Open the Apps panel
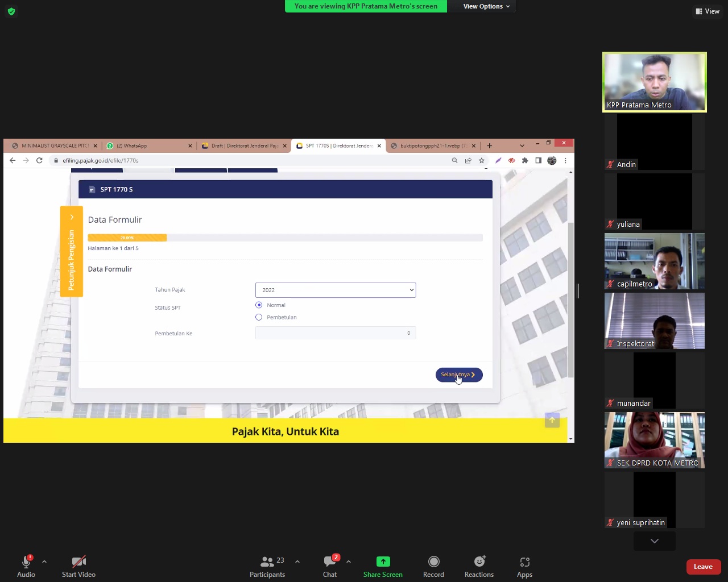The height and width of the screenshot is (582, 728). click(524, 562)
